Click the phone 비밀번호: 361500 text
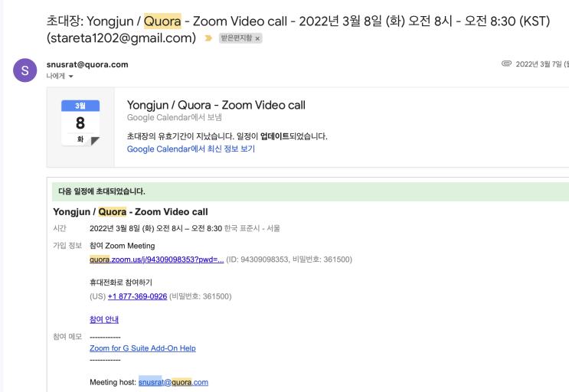The image size is (569, 392). click(201, 296)
